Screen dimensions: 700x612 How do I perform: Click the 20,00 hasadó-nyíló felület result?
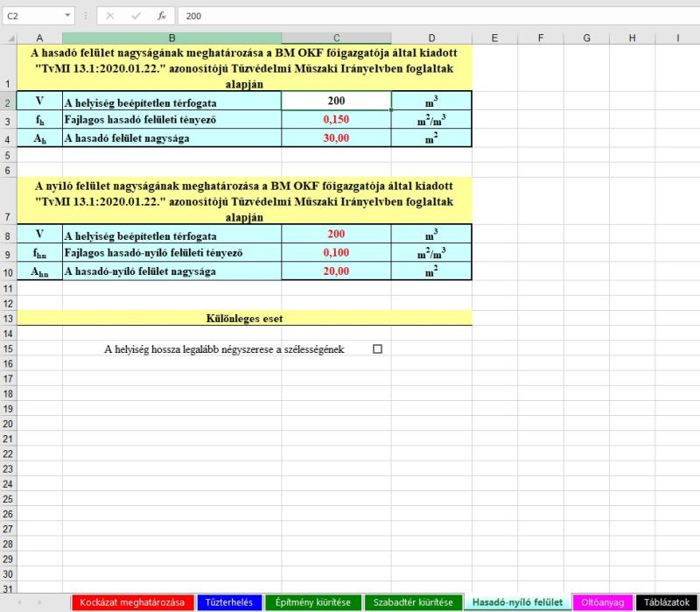[336, 271]
